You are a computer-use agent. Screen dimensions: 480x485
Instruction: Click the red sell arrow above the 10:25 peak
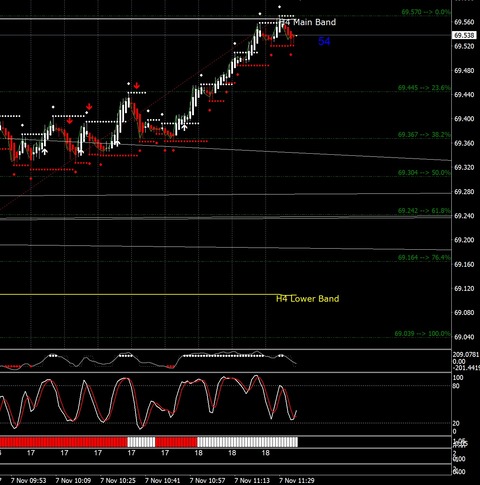(137, 86)
